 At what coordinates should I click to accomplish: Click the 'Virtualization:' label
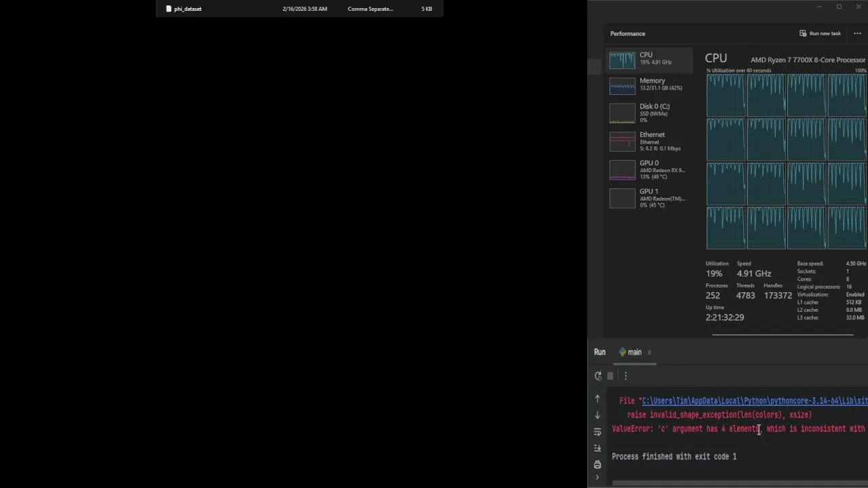812,295
